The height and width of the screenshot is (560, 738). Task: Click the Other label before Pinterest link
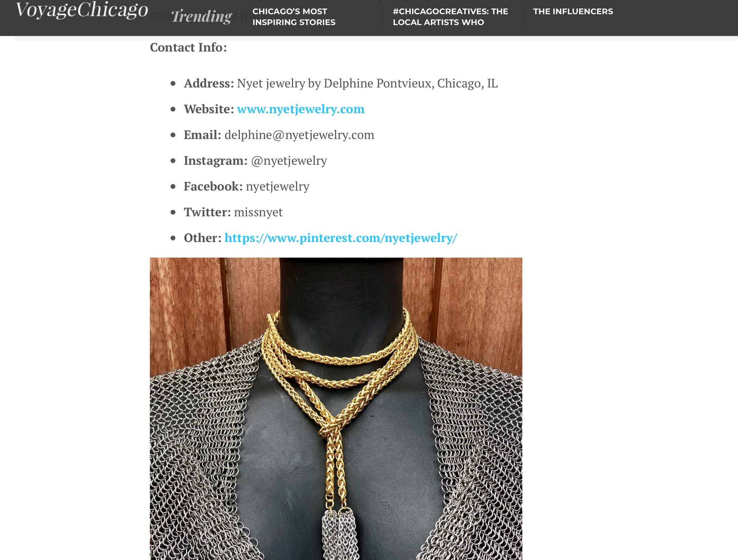203,238
